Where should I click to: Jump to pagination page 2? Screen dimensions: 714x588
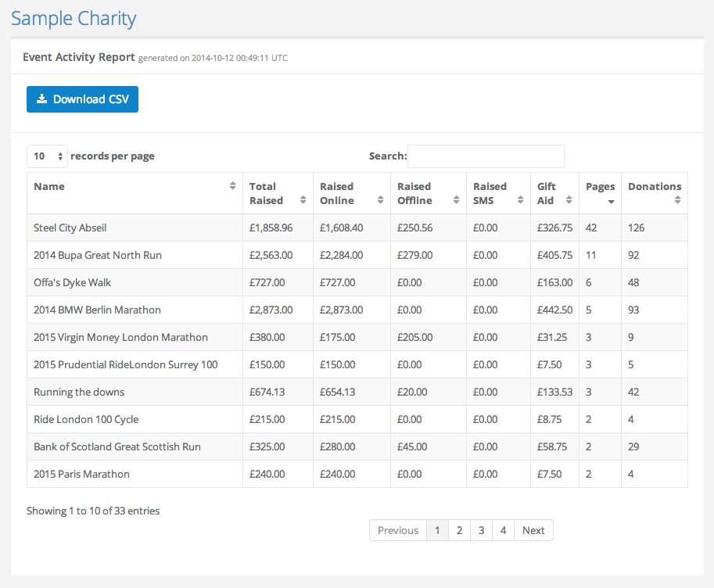tap(460, 530)
